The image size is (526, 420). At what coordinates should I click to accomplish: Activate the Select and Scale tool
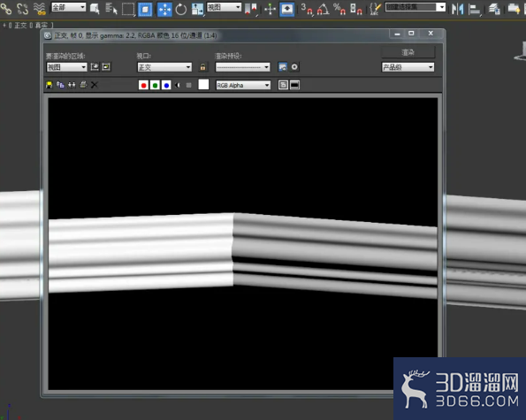click(x=198, y=9)
